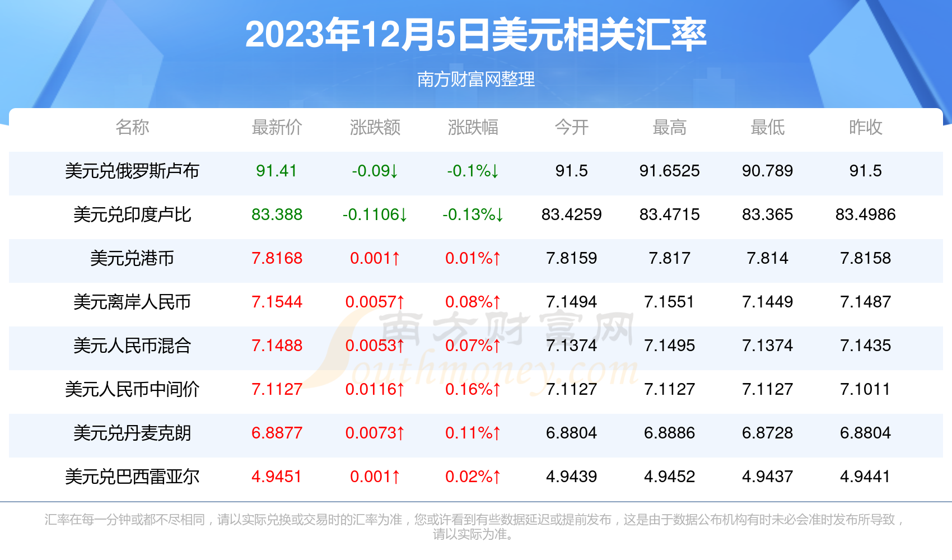Click the change value -0.1106↓

[x=375, y=214]
